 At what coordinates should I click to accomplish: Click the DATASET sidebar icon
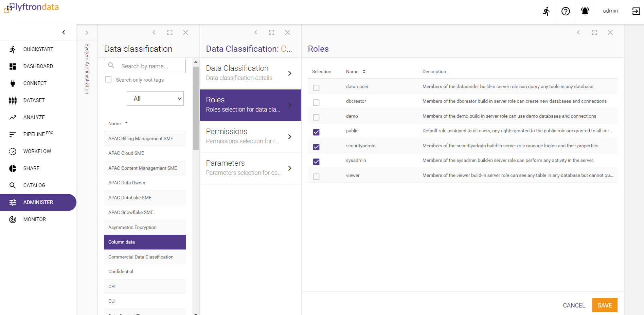pos(13,100)
